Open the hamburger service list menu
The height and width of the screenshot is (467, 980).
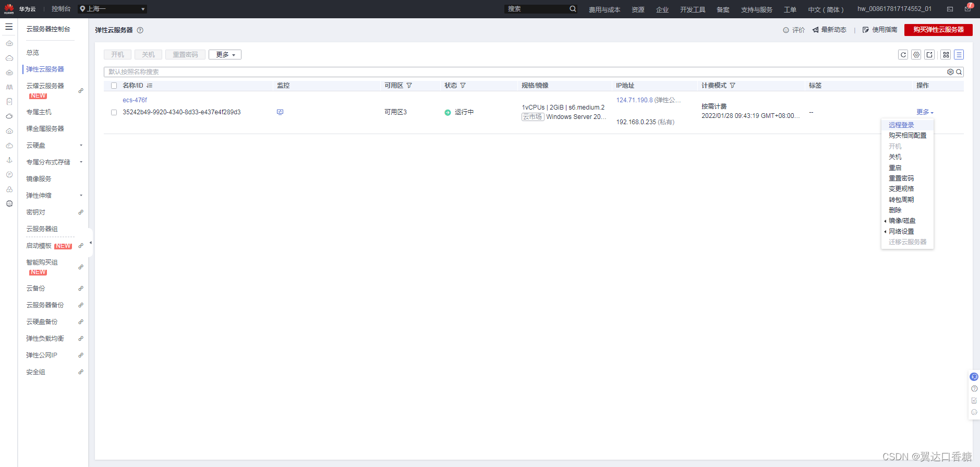click(9, 27)
